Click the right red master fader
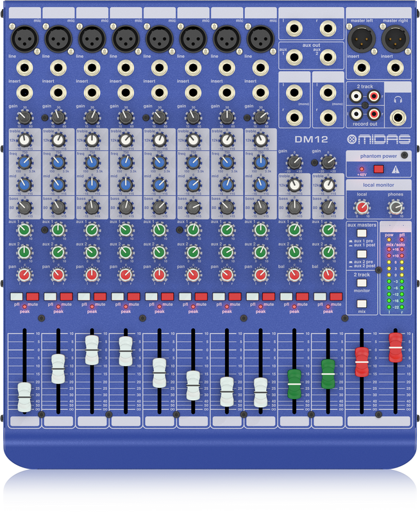The width and height of the screenshot is (420, 513). click(x=396, y=348)
